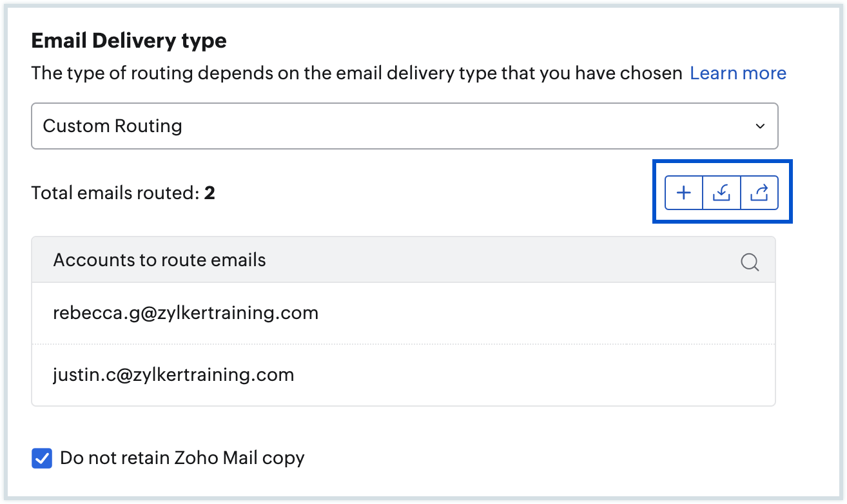
Task: Click the Accounts to route emails column header
Action: pyautogui.click(x=159, y=260)
